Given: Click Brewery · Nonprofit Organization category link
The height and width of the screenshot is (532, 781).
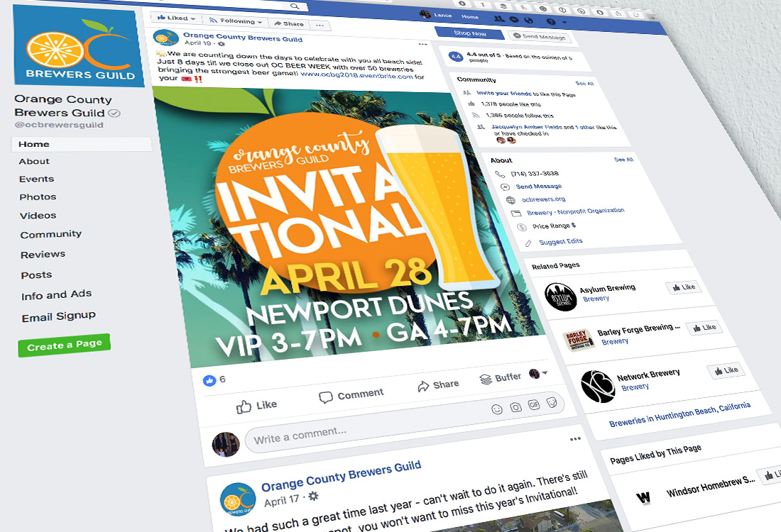Looking at the screenshot, I should pos(575,211).
